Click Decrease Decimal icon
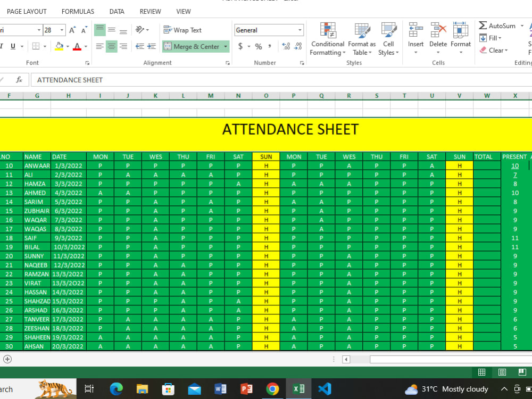This screenshot has height=399, width=532. (x=298, y=46)
